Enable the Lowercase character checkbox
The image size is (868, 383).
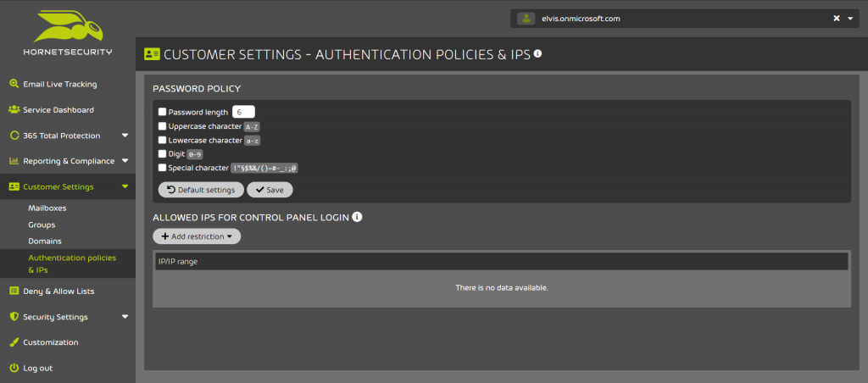[162, 140]
